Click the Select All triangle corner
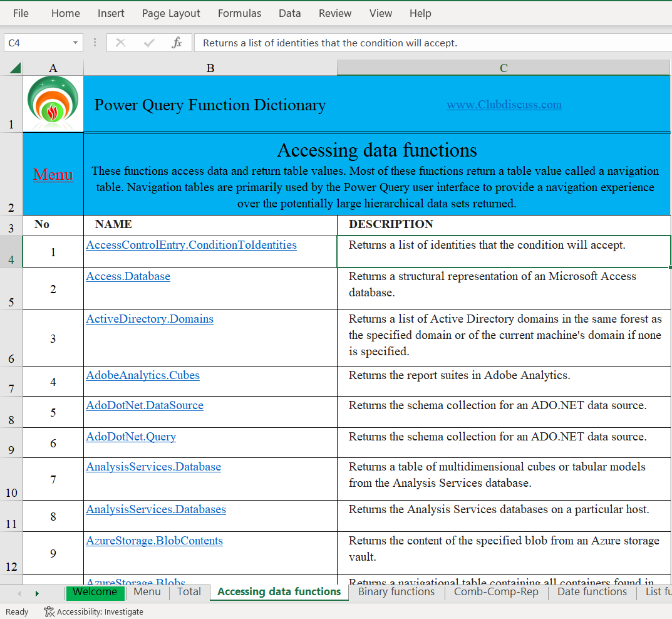Viewport: 672px width, 619px height. (x=15, y=68)
